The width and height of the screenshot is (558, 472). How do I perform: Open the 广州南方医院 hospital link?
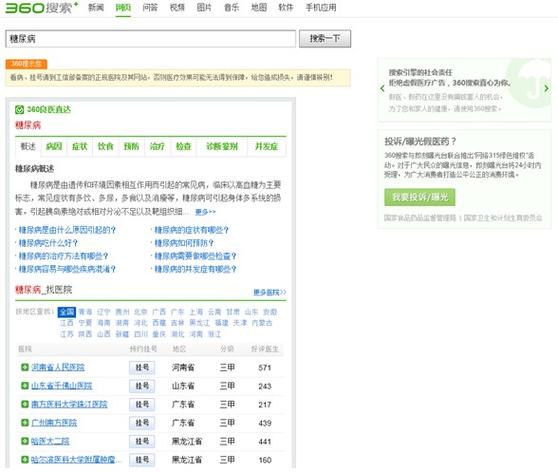pos(54,423)
